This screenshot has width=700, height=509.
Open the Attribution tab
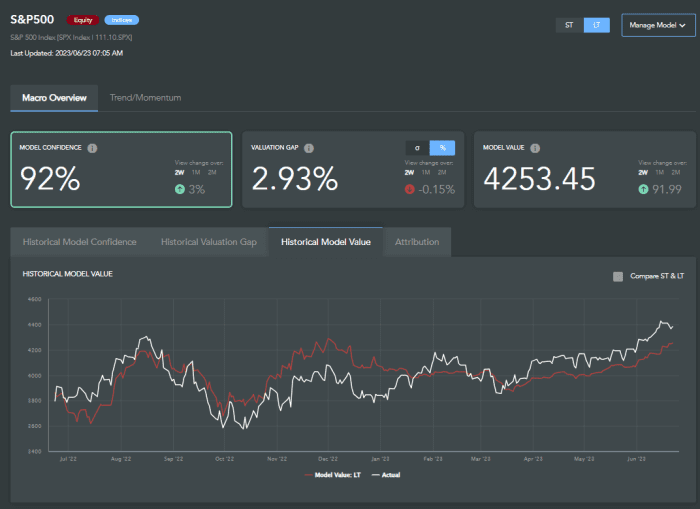[417, 242]
